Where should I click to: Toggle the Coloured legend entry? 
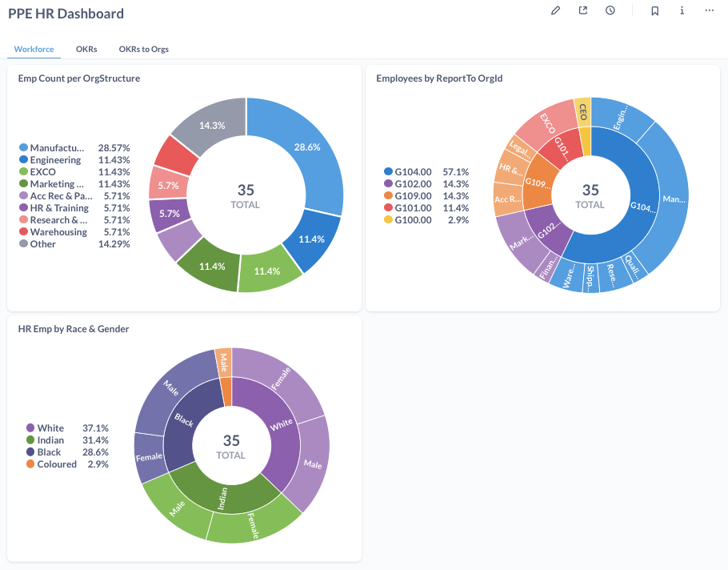tap(56, 464)
